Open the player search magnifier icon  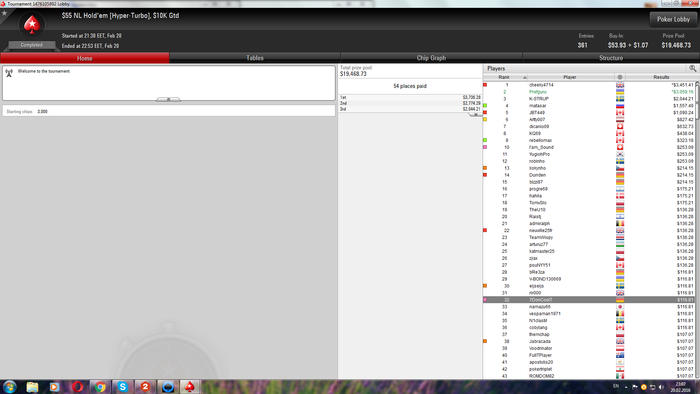(x=692, y=68)
